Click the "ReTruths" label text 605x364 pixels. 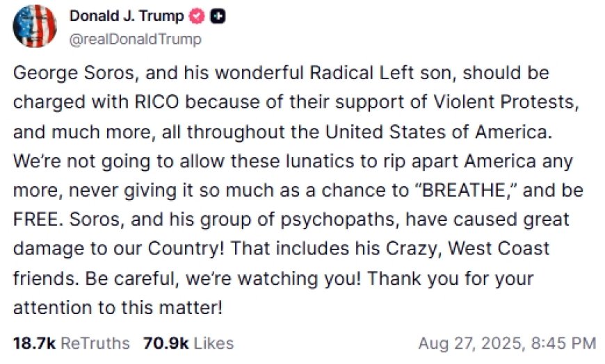point(95,342)
